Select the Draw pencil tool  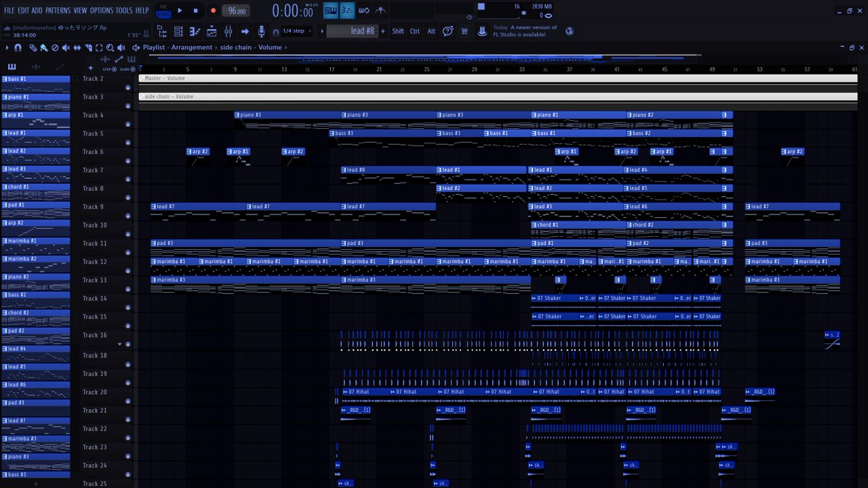[x=33, y=48]
